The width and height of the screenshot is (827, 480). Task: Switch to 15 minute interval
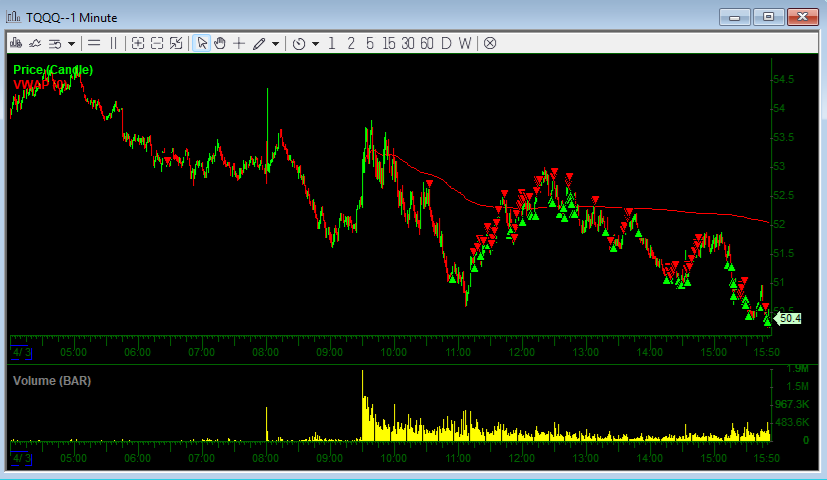tap(389, 43)
